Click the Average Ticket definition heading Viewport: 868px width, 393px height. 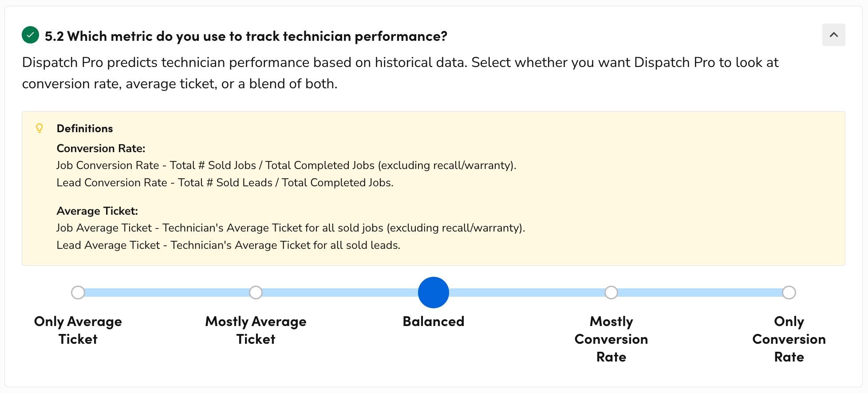pyautogui.click(x=97, y=211)
